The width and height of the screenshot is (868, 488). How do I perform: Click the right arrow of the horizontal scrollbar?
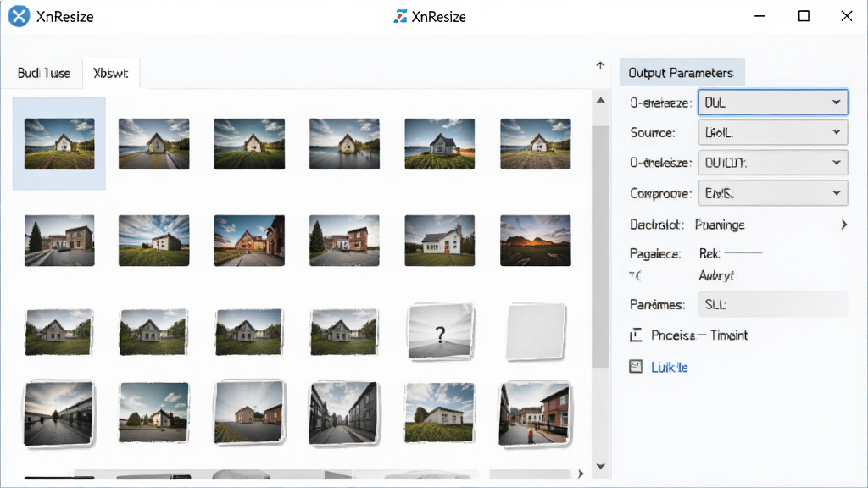581,474
